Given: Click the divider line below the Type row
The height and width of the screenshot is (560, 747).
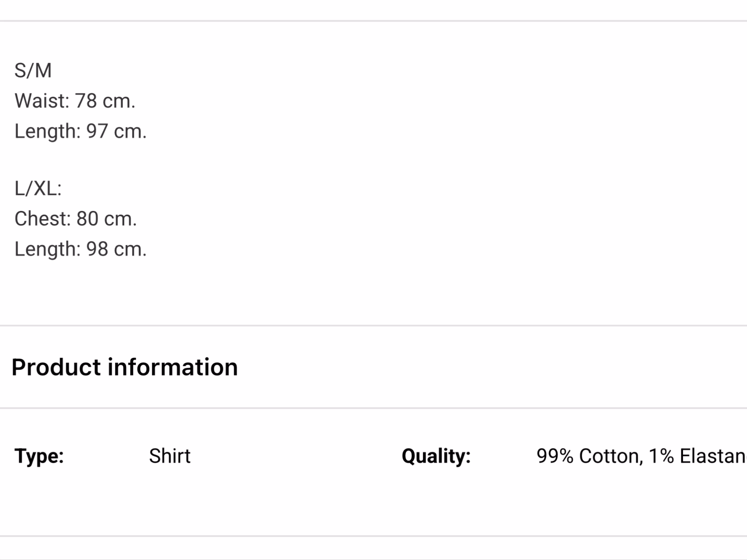Looking at the screenshot, I should [x=373, y=536].
